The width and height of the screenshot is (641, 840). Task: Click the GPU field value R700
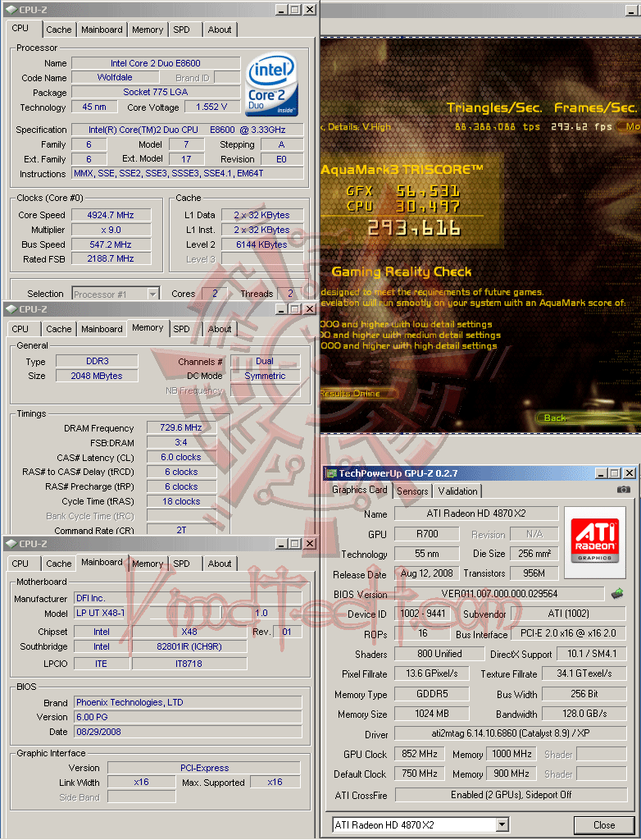(427, 533)
